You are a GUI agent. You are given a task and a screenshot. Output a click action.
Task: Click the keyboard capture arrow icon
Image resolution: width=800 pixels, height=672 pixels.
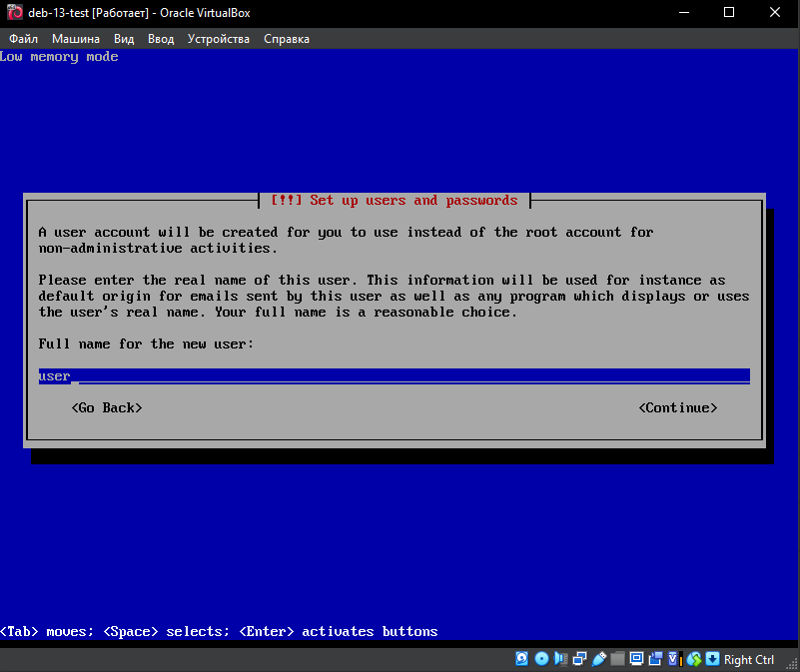[x=712, y=659]
